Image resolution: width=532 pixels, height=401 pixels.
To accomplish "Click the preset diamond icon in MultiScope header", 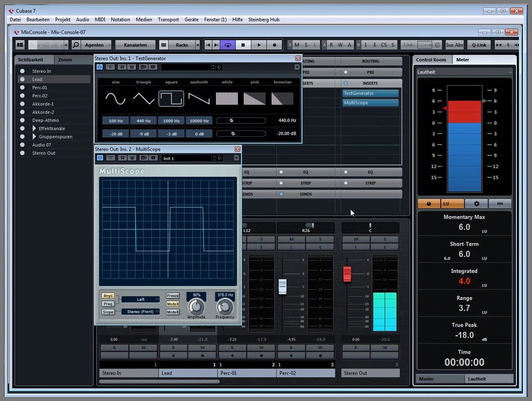I will [x=219, y=158].
